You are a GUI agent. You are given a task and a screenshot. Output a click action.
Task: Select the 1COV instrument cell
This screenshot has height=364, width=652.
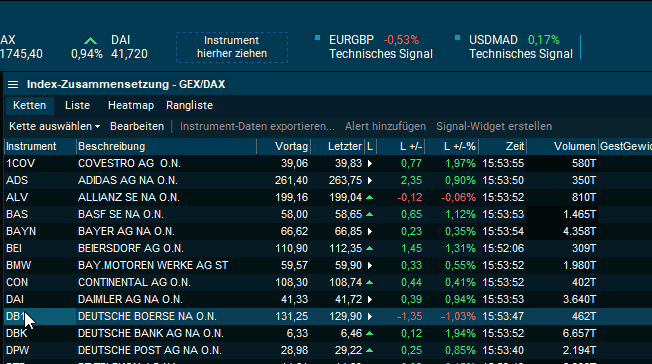click(40, 163)
